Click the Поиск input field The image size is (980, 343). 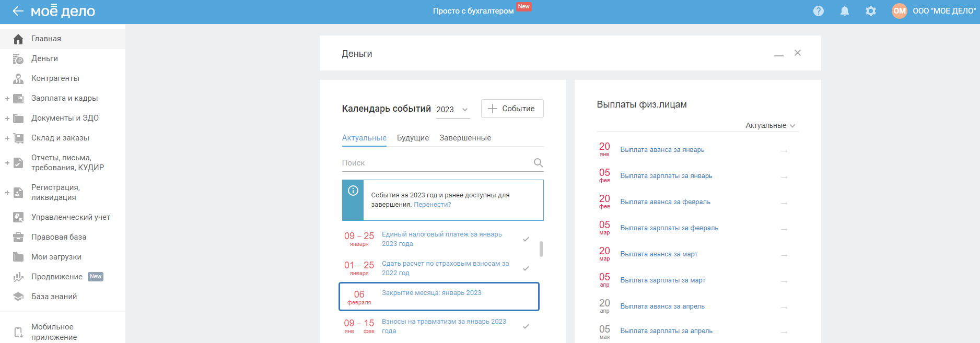point(436,163)
